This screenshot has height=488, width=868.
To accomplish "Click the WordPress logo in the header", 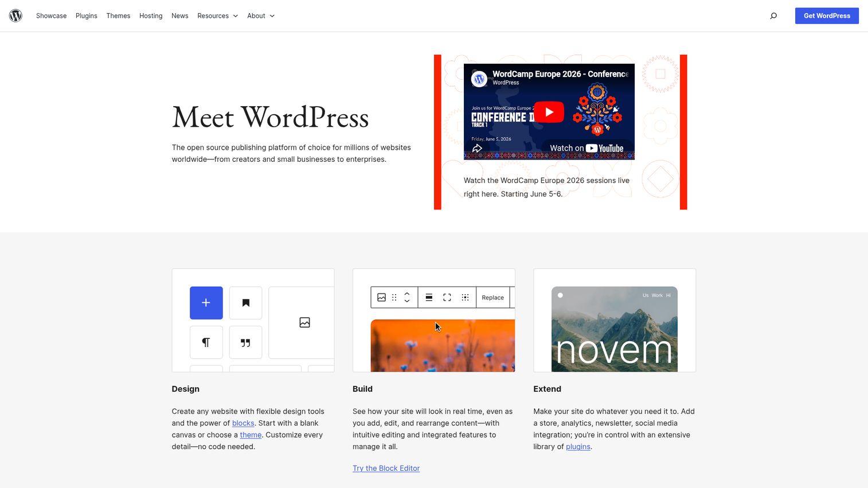I will click(x=15, y=15).
